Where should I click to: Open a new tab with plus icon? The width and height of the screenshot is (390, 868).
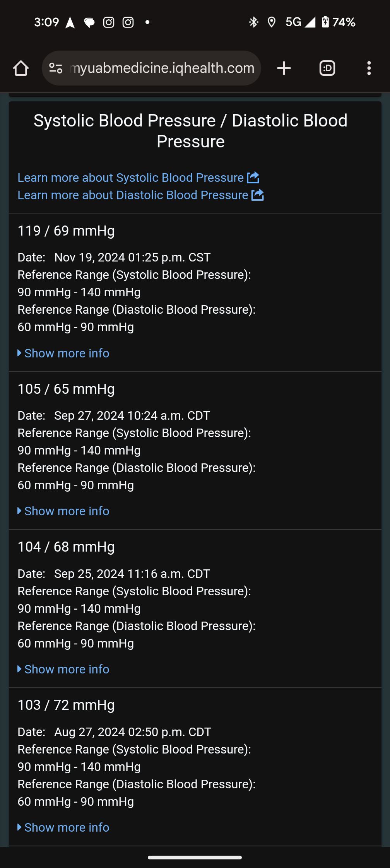coord(284,68)
